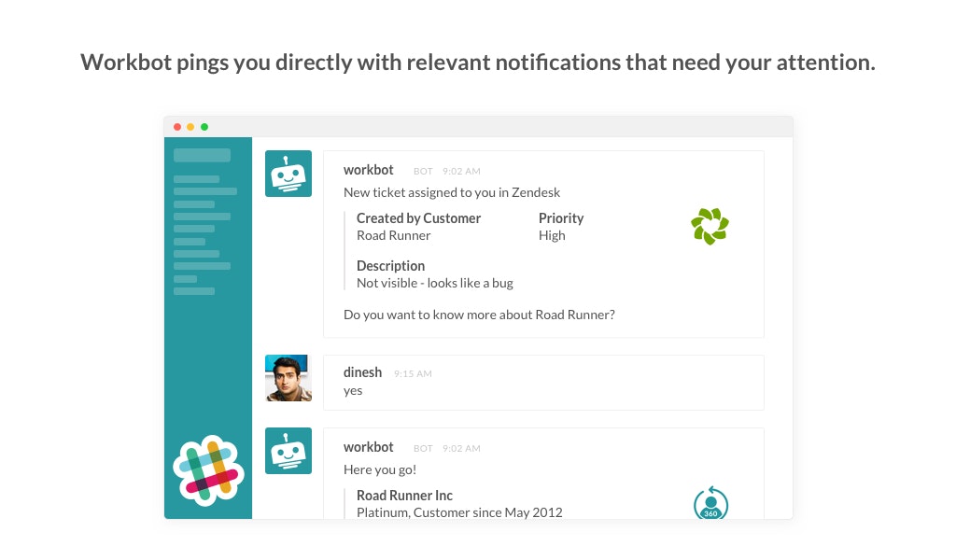Click the Description text Not visible - looks like a bug
956x560 pixels.
tap(434, 282)
